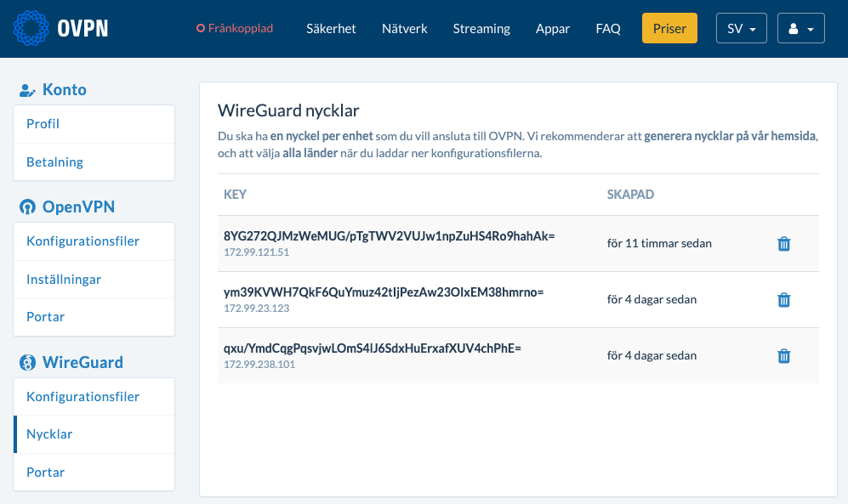Select key ym39KVWH7QkF6QuYmuz42tIjPezAw23OIxEM38hmrno=
Viewport: 848px width, 504px height.
click(x=384, y=292)
